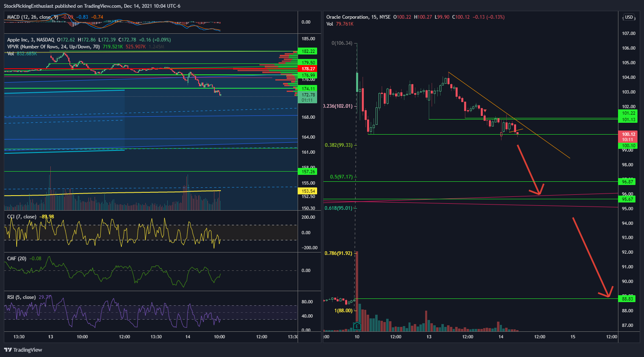Image resolution: width=644 pixels, height=357 pixels.
Task: Click the red 100.12 last price label
Action: [629, 134]
